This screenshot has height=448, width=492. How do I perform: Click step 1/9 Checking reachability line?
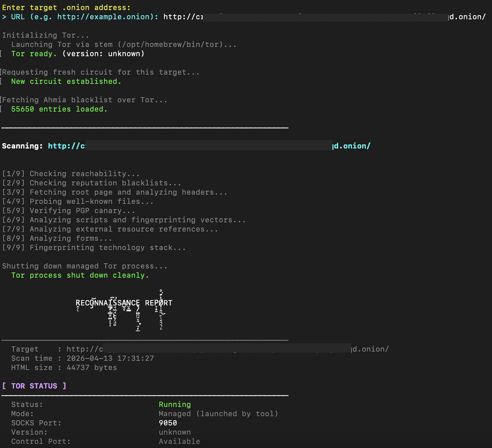[71, 174]
